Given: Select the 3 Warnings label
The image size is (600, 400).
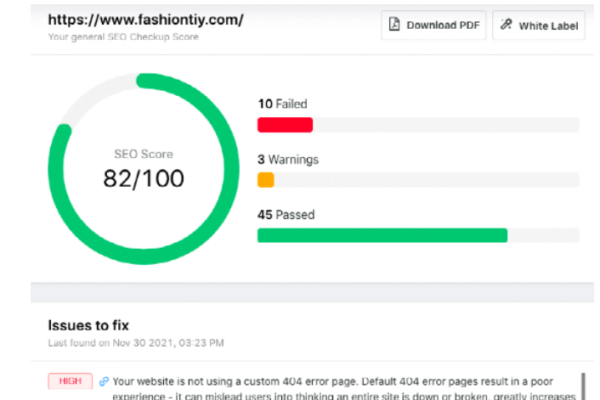Looking at the screenshot, I should 288,159.
